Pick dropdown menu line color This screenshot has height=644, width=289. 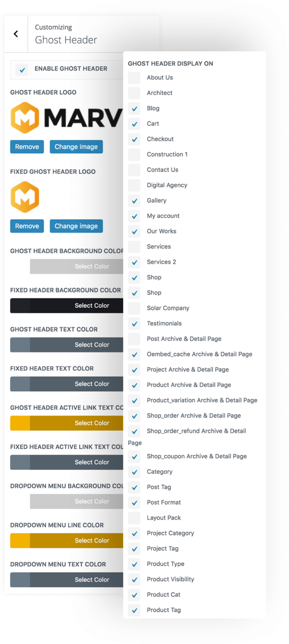(76, 540)
